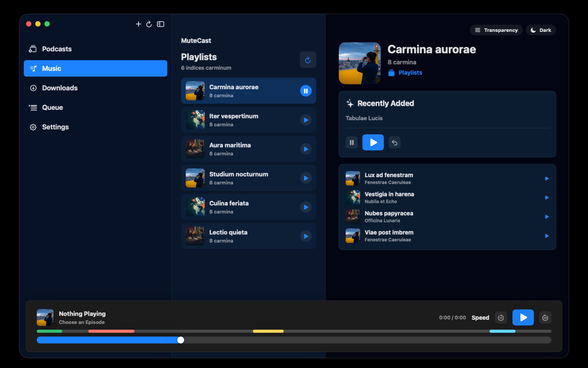The width and height of the screenshot is (588, 368).
Task: Open the Speed control in player bar
Action: 480,318
